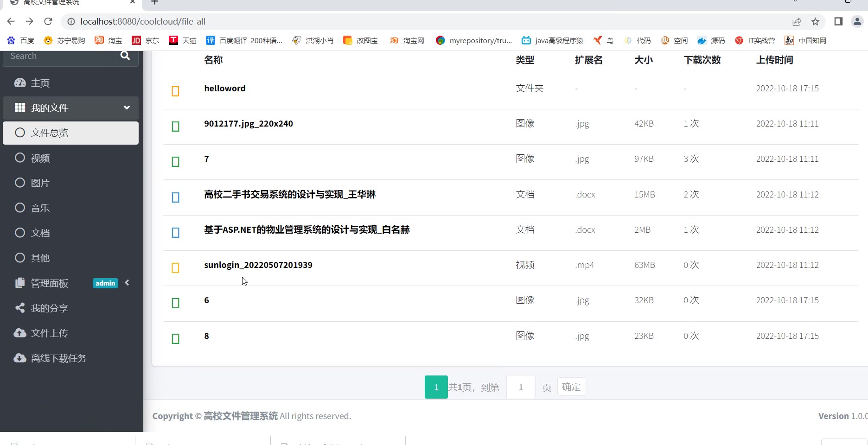Bookmark this page with star icon

point(816,21)
